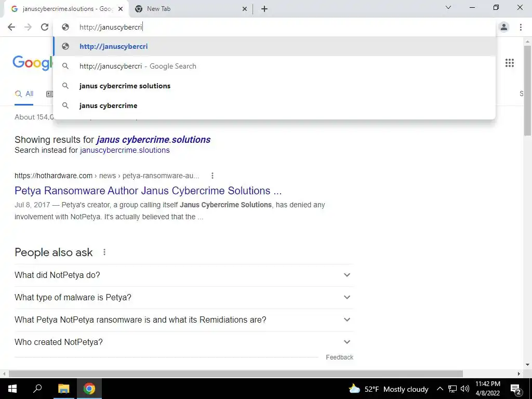Click the scroll-down arrow of vertical scrollbar
Screen dimensions: 532x399
(x=527, y=365)
